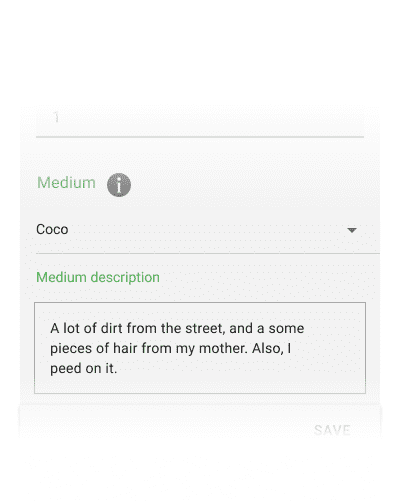Click the word 'mother' in the description
Image resolution: width=400 pixels, height=501 pixels.
point(223,349)
